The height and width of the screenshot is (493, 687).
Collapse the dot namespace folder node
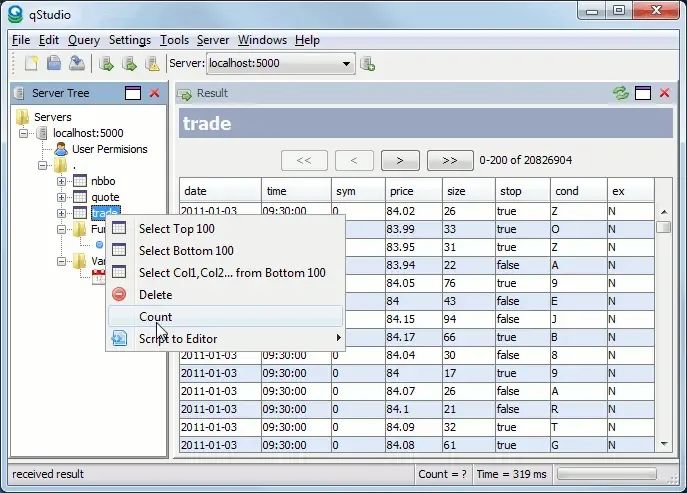pos(42,166)
